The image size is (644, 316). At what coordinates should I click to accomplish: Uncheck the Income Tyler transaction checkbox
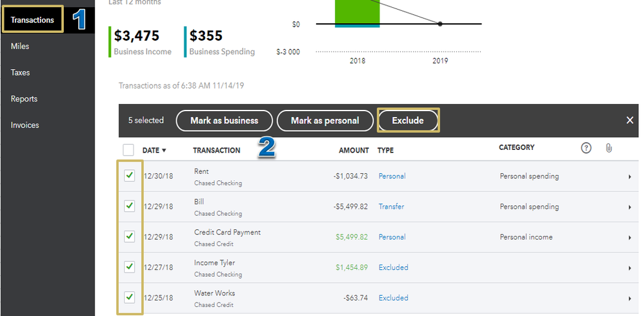click(x=130, y=267)
